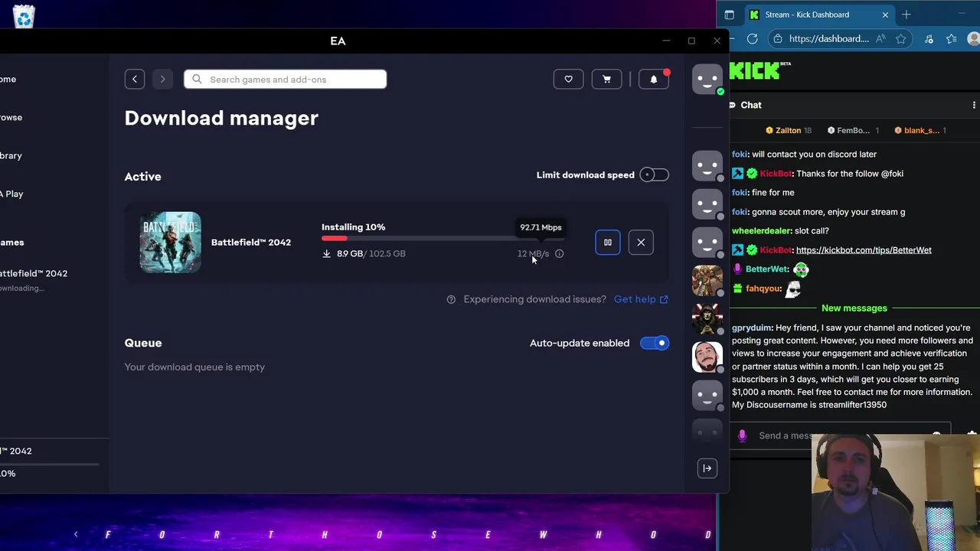Collapse the EA friends sidebar
Viewport: 980px width, 551px height.
[707, 468]
